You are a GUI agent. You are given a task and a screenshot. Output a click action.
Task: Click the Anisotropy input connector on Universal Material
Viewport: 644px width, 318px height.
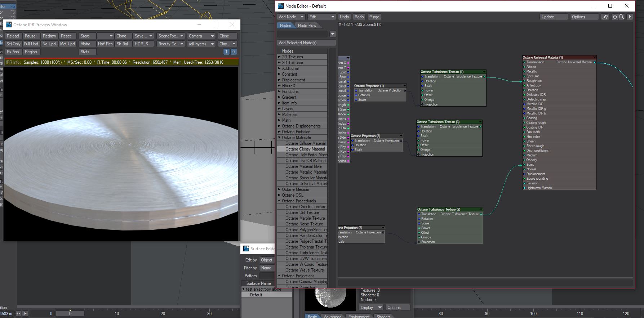pos(524,86)
